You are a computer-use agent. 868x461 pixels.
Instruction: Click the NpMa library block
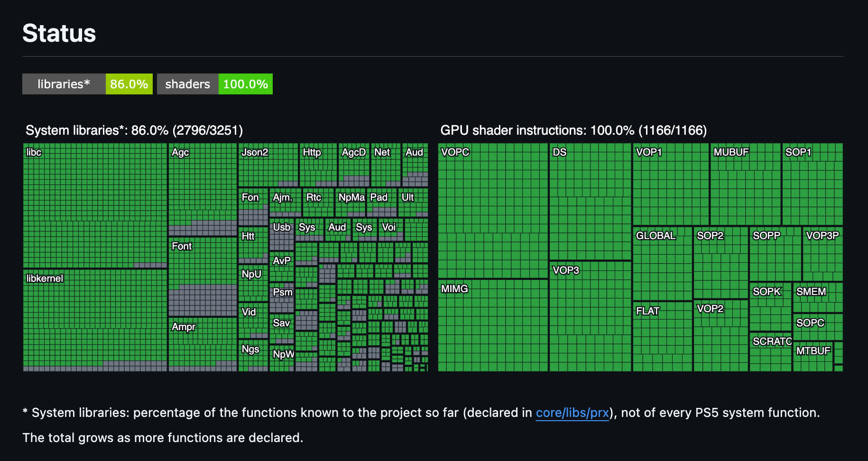[x=351, y=203]
